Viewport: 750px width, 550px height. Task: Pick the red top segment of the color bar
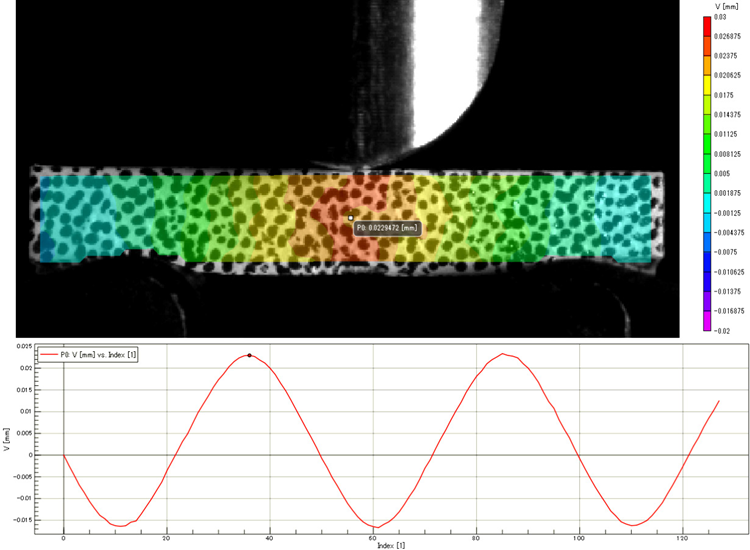pos(706,26)
